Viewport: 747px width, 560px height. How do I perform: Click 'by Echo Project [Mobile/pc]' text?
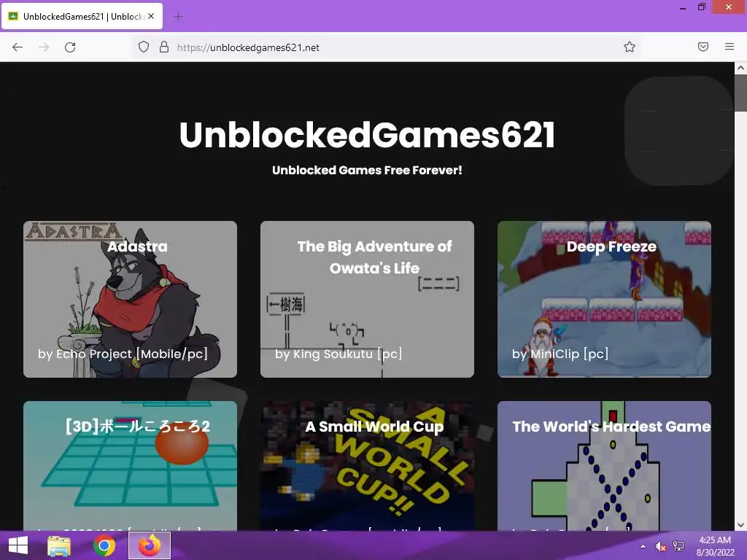(x=123, y=354)
